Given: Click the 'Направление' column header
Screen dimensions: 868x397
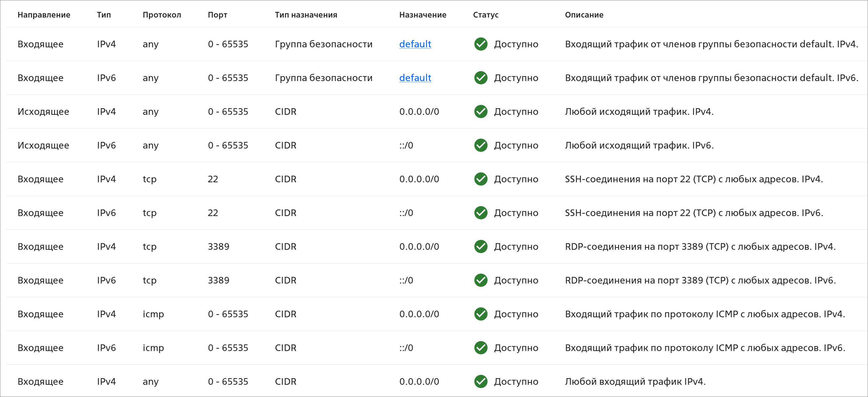Looking at the screenshot, I should click(x=44, y=15).
